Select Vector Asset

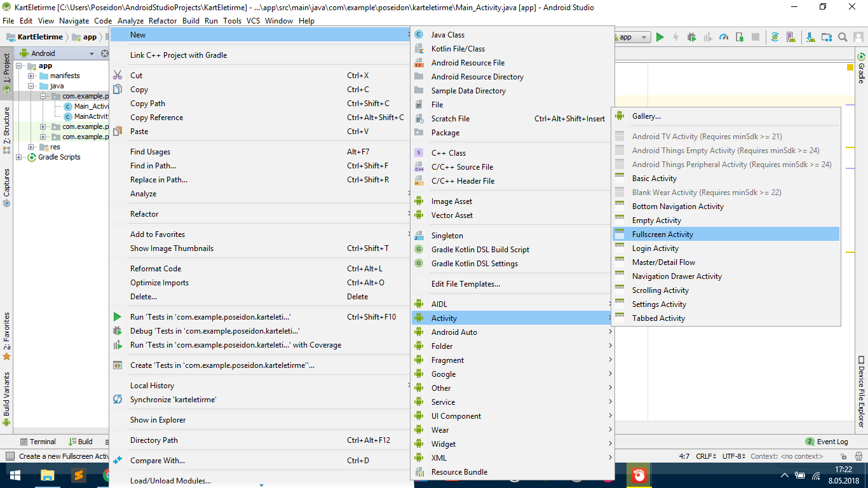[513, 215]
